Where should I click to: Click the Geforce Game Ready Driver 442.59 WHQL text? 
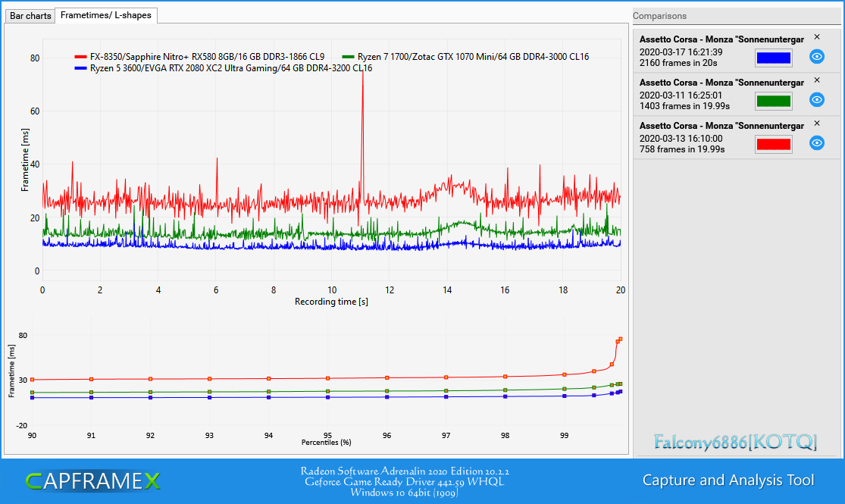click(404, 482)
